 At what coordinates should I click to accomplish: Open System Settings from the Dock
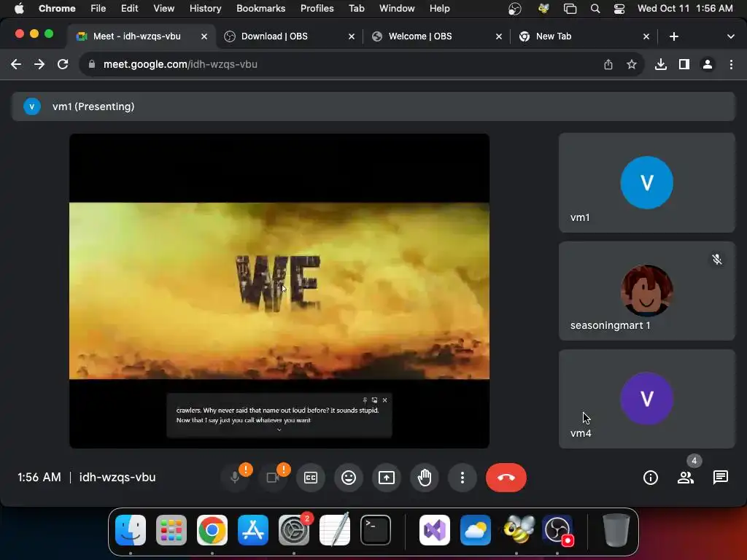[x=294, y=530]
